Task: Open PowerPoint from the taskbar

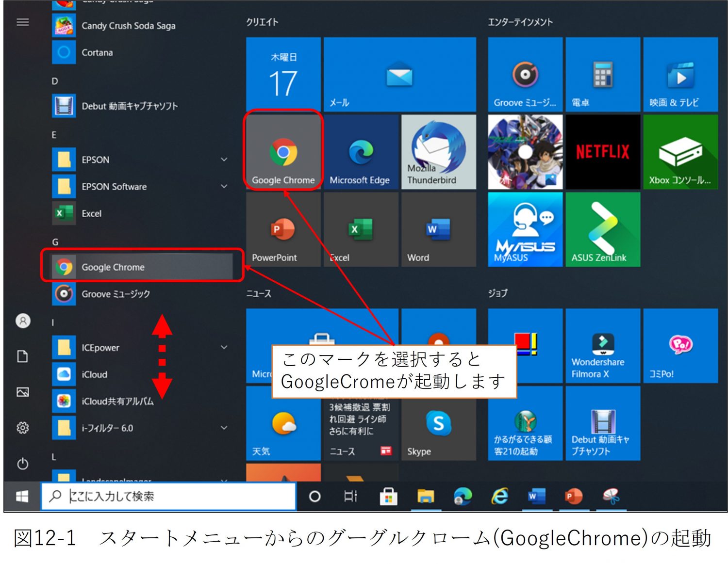Action: (574, 496)
